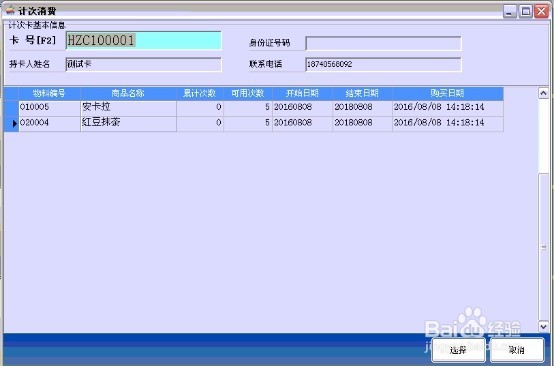Click start date 20160808 in 安卡拉 row
Screen dimensions: 554x366
302,107
